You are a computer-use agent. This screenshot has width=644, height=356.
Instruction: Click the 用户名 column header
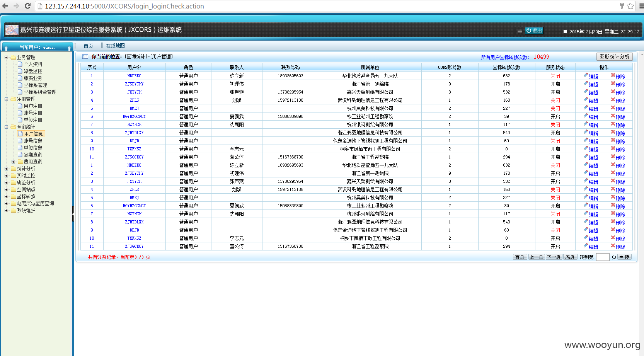(x=134, y=67)
